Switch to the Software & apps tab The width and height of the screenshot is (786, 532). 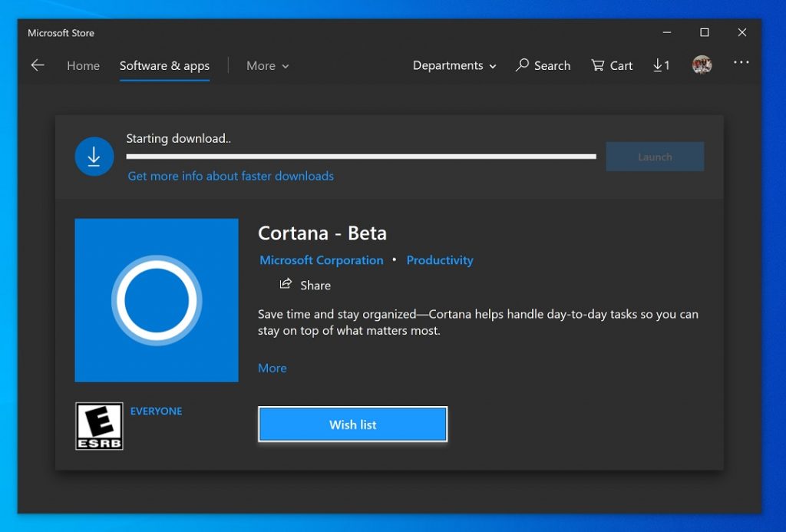[164, 66]
